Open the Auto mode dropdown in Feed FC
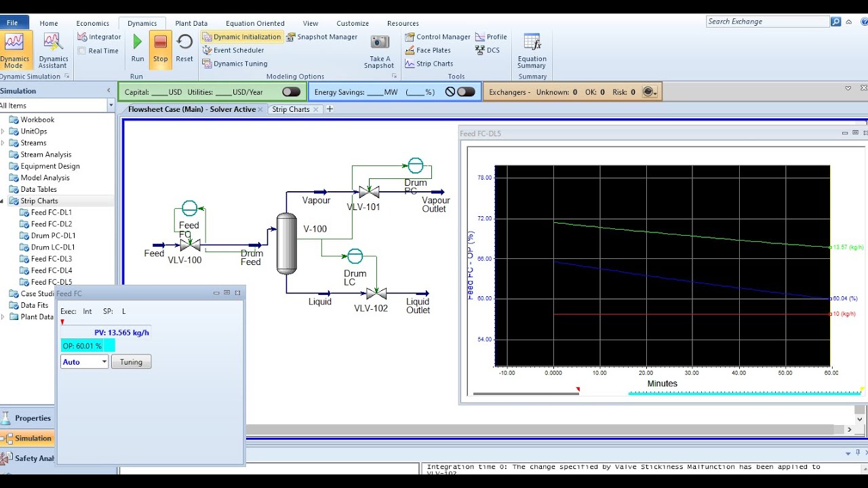The width and height of the screenshot is (868, 488). 104,362
